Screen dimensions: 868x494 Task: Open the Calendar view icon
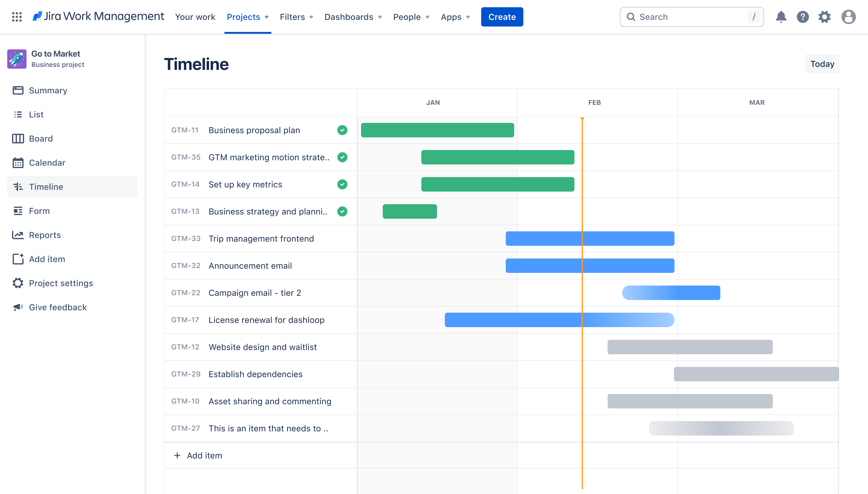(18, 162)
